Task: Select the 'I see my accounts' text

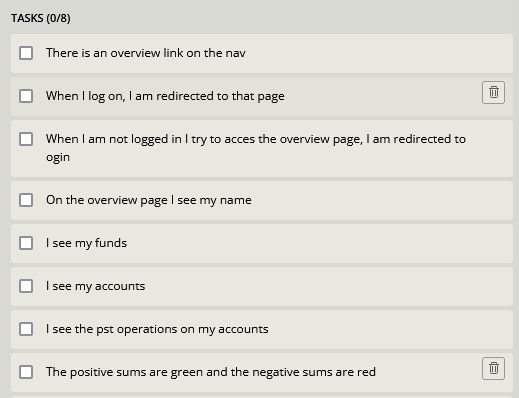Action: coord(95,286)
